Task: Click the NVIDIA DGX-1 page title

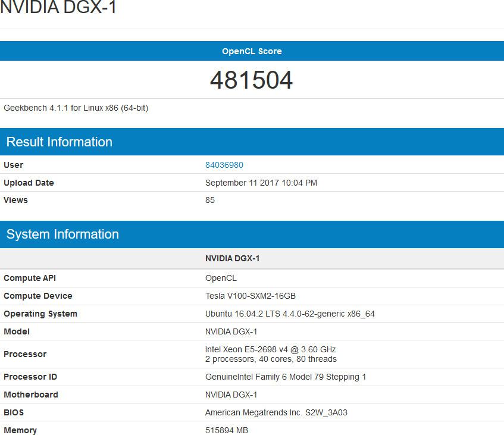Action: tap(58, 8)
